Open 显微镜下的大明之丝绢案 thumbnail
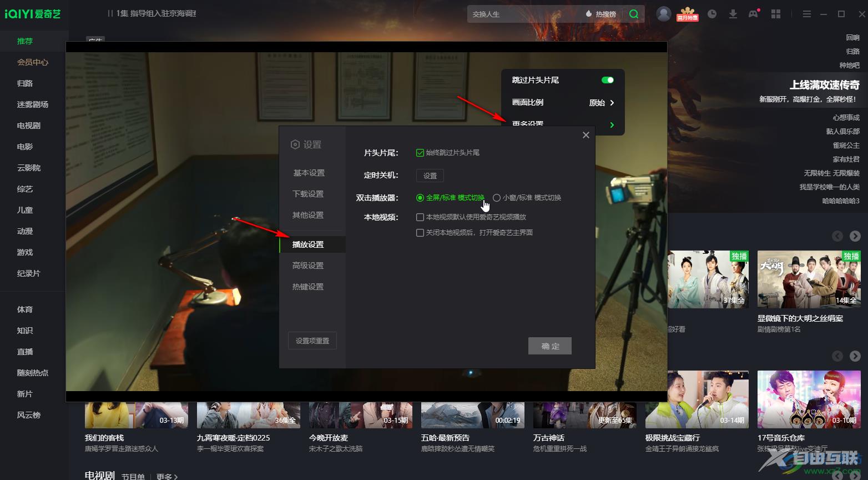 coord(809,279)
